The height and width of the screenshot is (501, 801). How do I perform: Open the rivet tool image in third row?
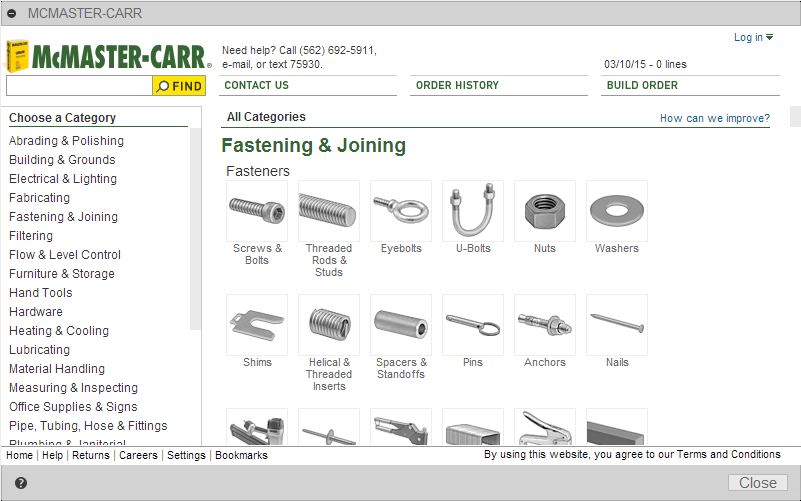click(401, 426)
